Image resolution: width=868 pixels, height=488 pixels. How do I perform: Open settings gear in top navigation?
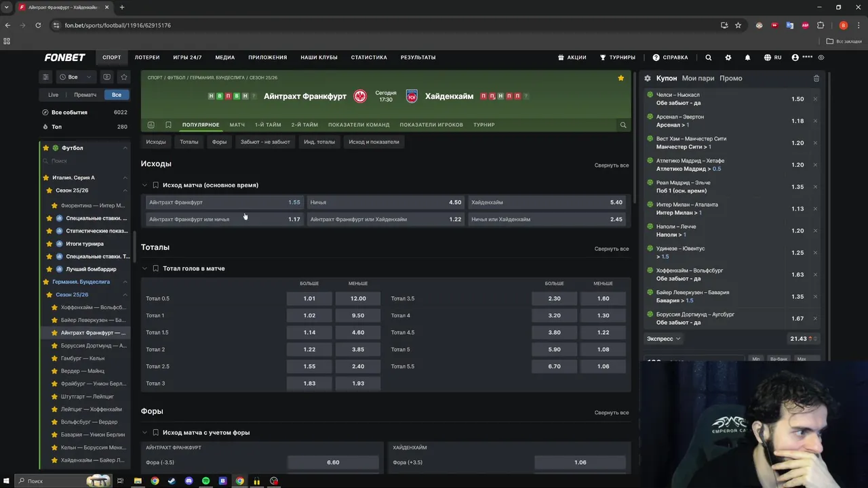point(728,58)
